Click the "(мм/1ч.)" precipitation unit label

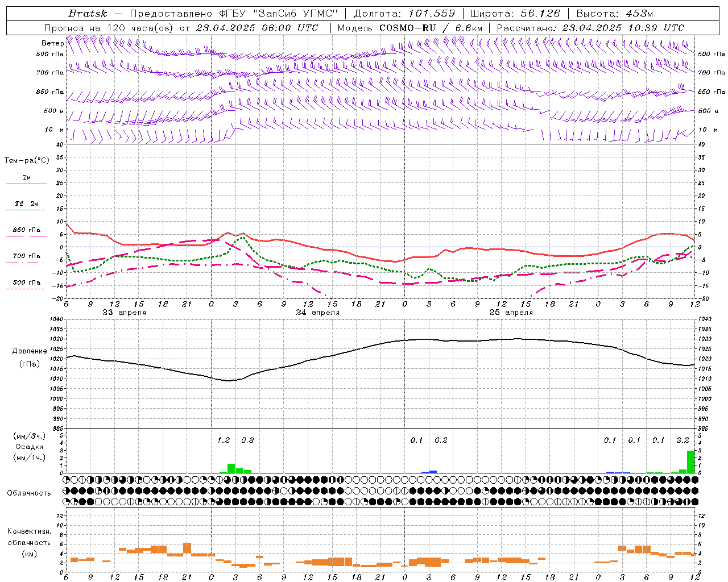pos(29,458)
